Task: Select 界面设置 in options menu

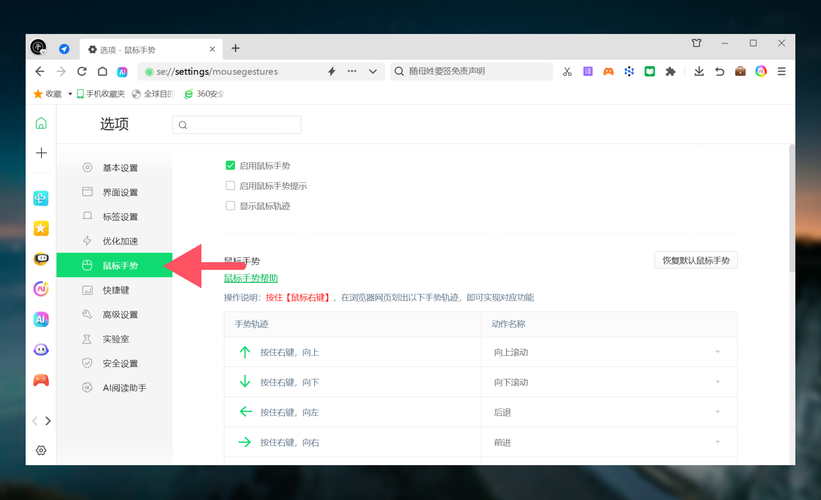Action: tap(115, 192)
